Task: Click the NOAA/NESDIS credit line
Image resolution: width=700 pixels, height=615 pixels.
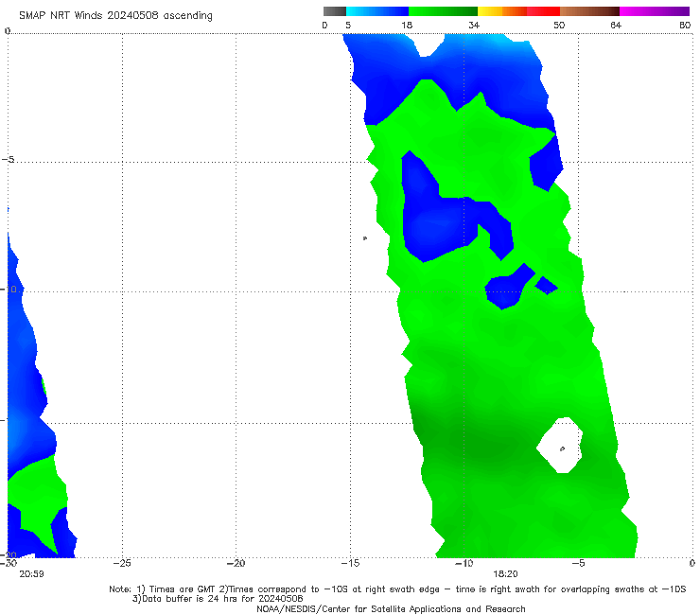Action: pos(391,609)
